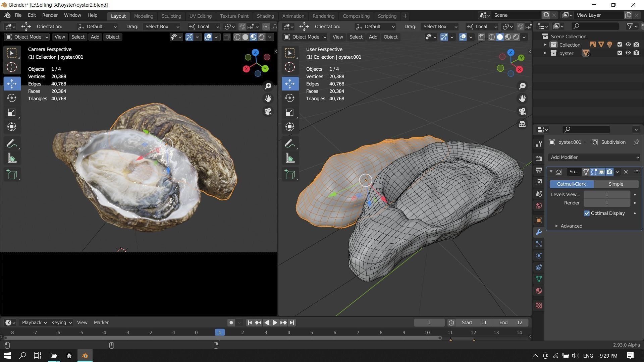Image resolution: width=644 pixels, height=362 pixels.
Task: Open left Orientation Default dropdown
Action: [x=97, y=26]
